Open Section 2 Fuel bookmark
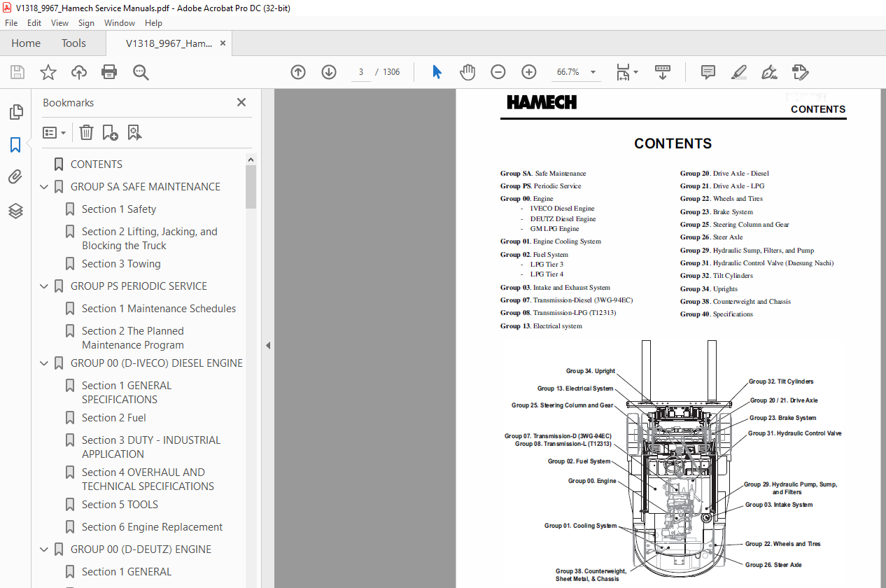This screenshot has height=588, width=886. 114,418
